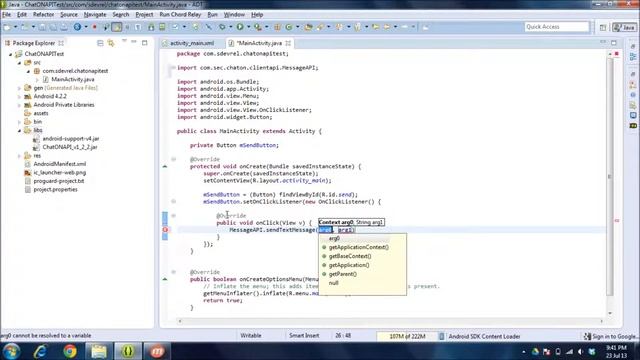640x360 pixels.
Task: Click the blue globe toolbar icon
Action: pyautogui.click(x=77, y=27)
